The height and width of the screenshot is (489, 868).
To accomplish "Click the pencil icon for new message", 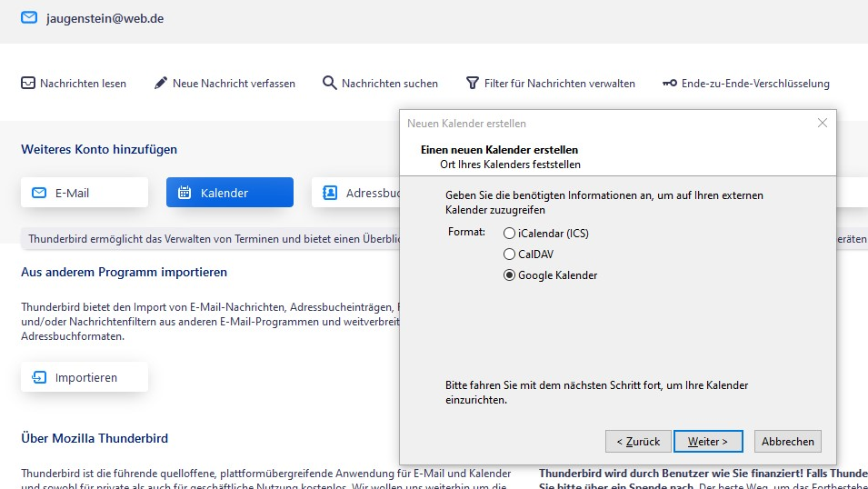I will (161, 83).
